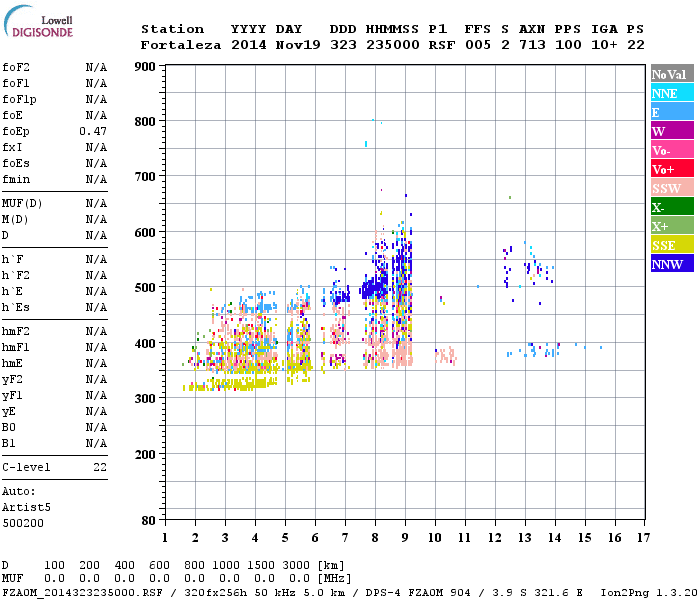Click the foF1p parameter label

click(19, 100)
